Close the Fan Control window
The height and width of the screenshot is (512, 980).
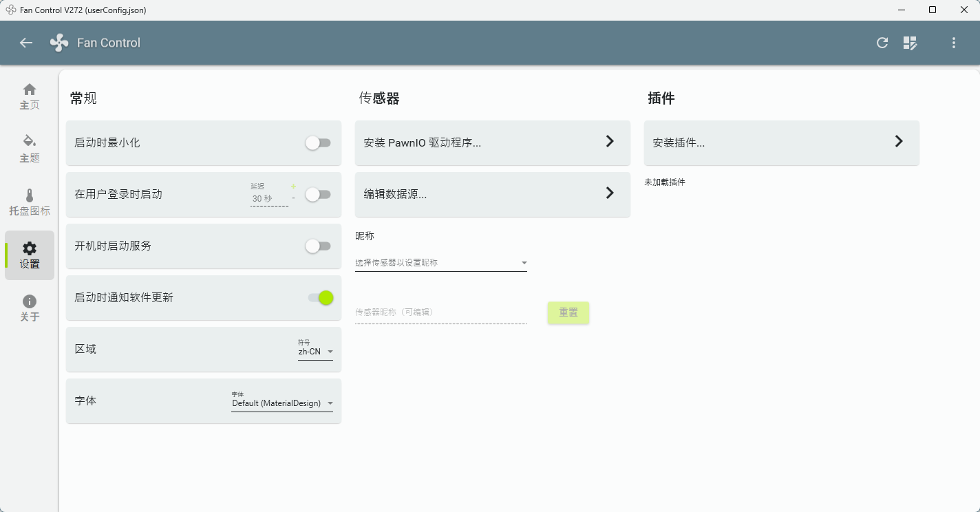tap(963, 10)
